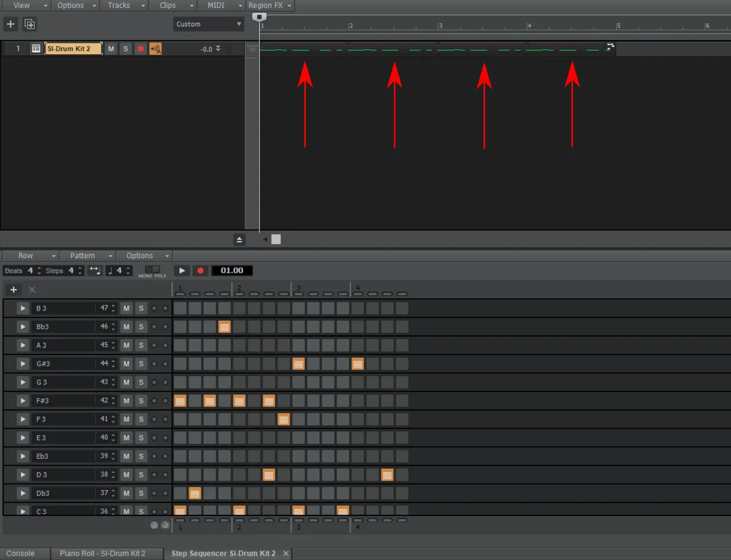The height and width of the screenshot is (560, 731).
Task: Open the Row dropdown menu
Action: [x=30, y=256]
